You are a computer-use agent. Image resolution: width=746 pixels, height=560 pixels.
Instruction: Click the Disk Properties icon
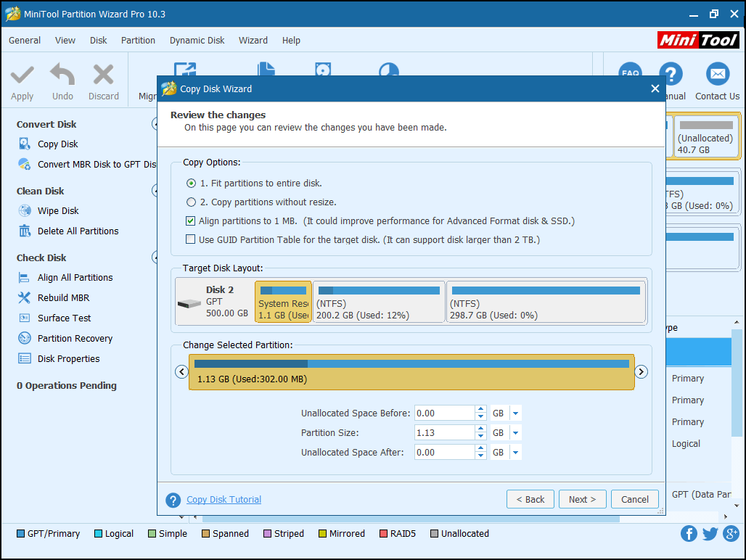pyautogui.click(x=24, y=358)
